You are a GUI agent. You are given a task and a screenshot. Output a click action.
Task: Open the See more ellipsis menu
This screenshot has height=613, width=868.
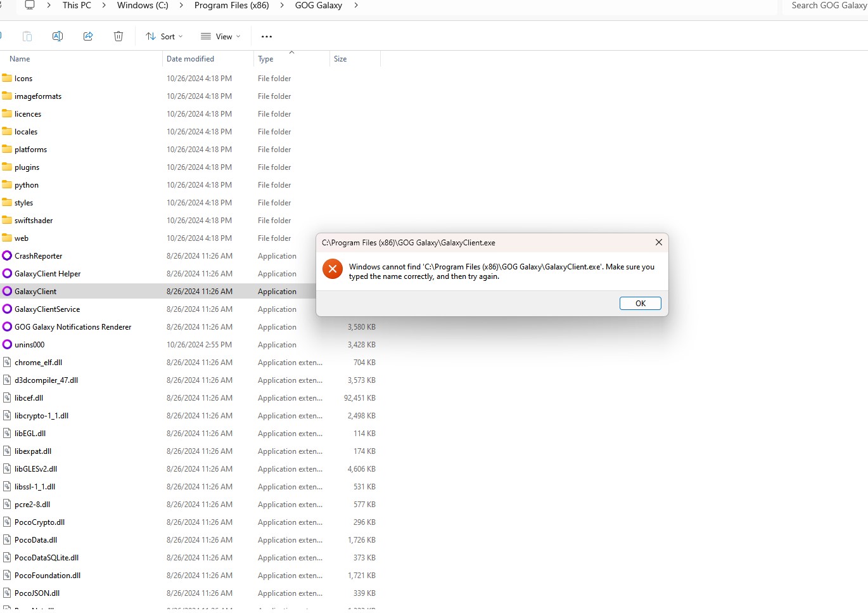(x=267, y=36)
